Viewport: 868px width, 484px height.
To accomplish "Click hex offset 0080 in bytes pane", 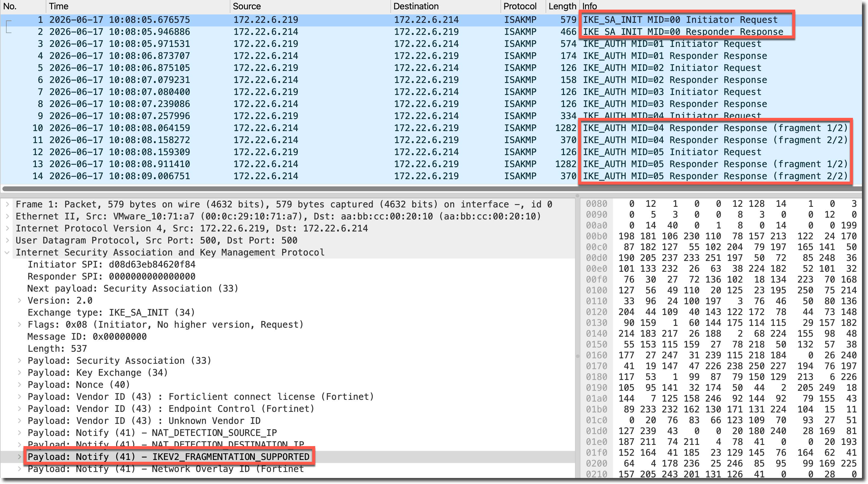I will [x=596, y=204].
